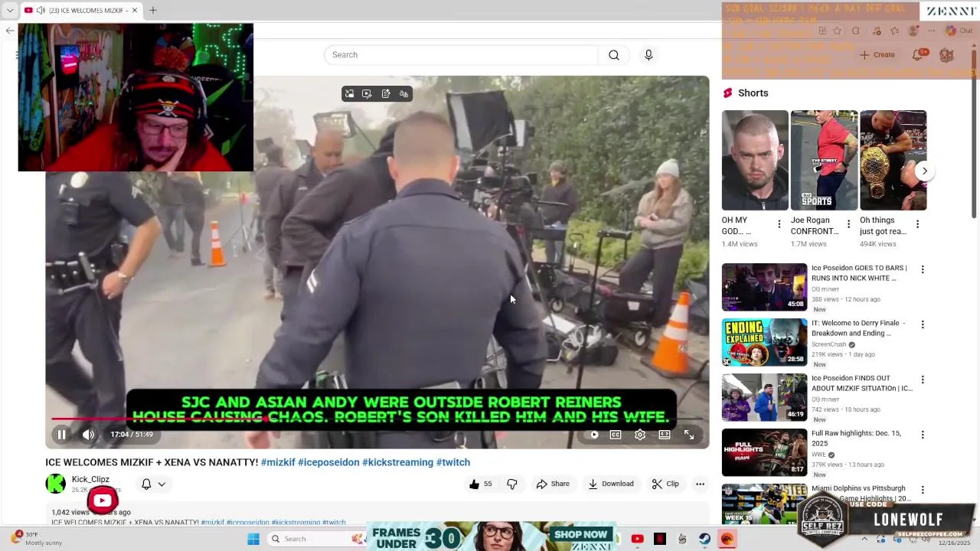Screen dimensions: 980x551
Task: Open YouTube notifications bell
Action: coord(918,55)
